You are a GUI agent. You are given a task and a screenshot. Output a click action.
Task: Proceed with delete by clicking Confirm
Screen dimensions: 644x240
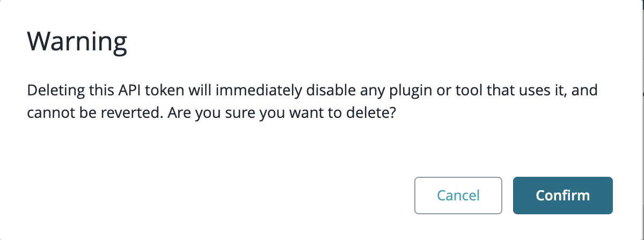pyautogui.click(x=563, y=196)
